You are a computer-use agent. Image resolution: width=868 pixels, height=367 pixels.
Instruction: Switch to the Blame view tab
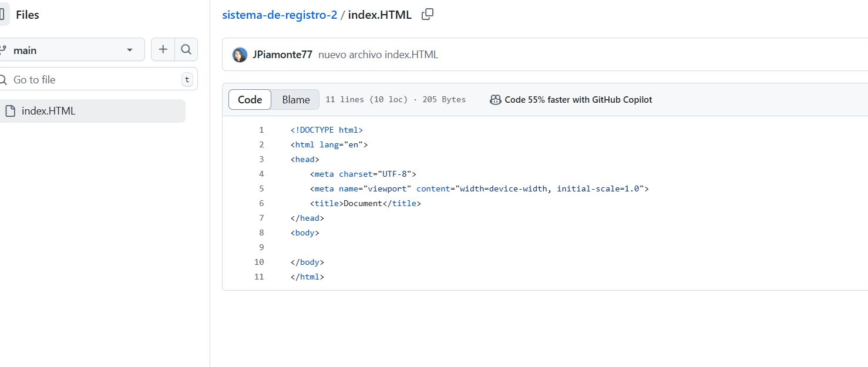[295, 100]
